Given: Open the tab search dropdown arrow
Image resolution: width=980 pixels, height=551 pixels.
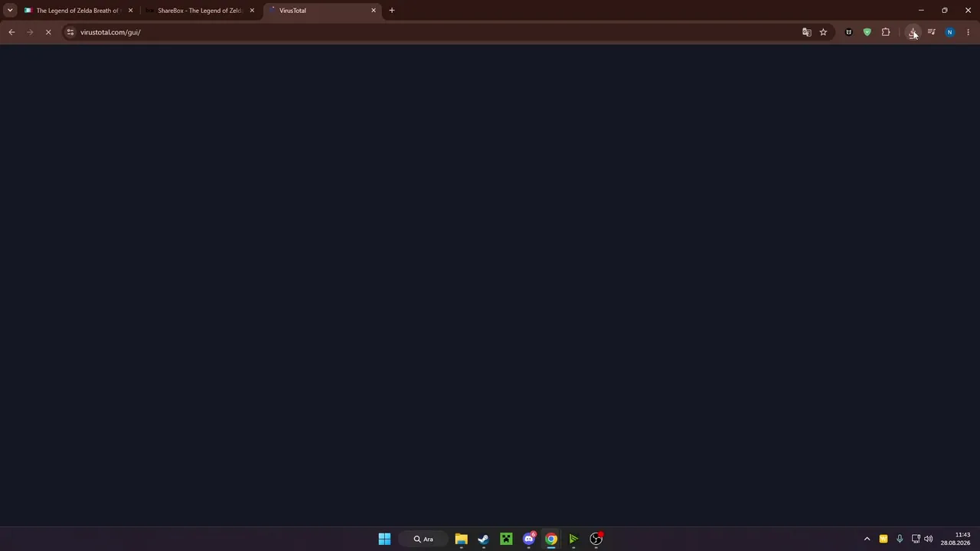Looking at the screenshot, I should (x=10, y=10).
